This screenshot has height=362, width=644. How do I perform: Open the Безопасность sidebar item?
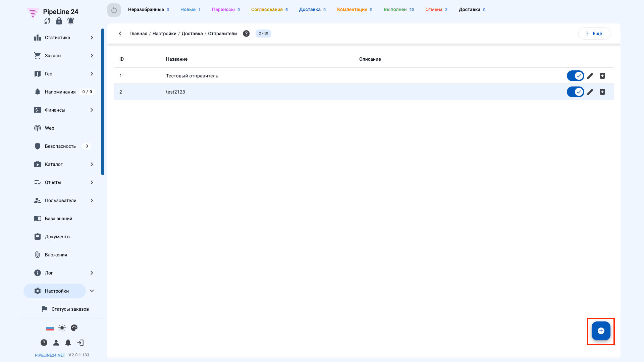pyautogui.click(x=60, y=146)
